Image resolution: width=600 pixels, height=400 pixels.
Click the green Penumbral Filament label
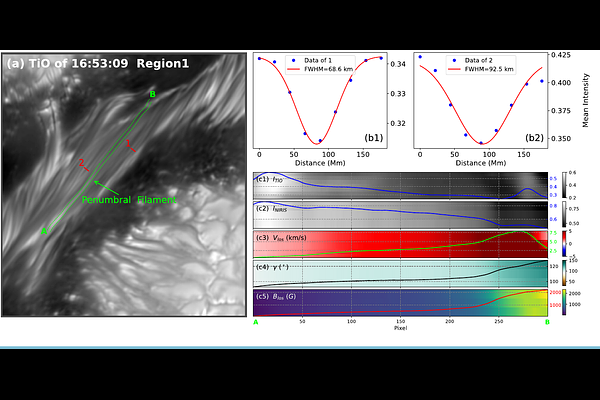128,200
